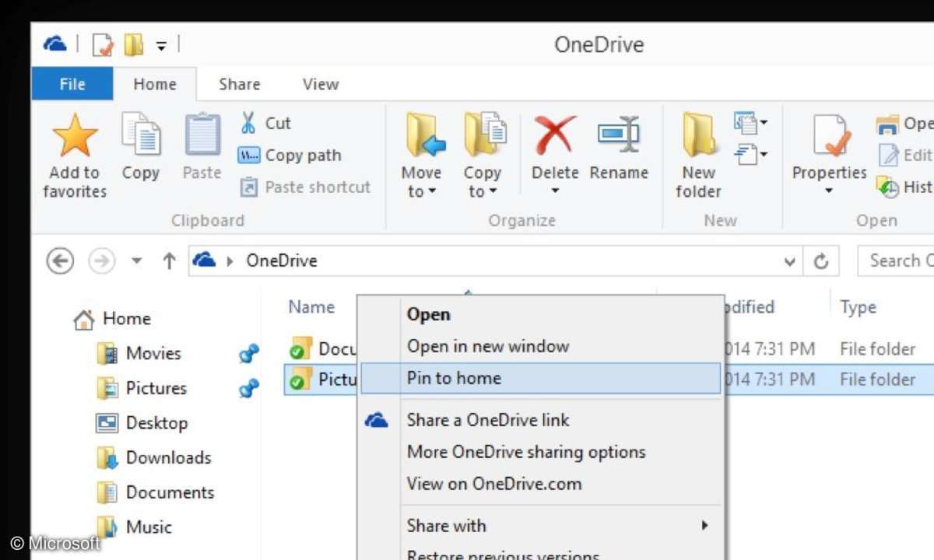Click the Rename icon
Viewport: 934px width, 560px height.
(619, 135)
